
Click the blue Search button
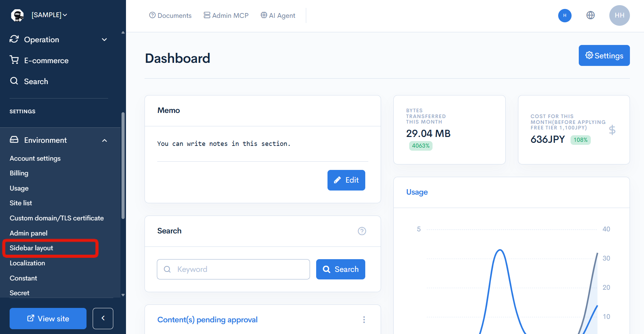tap(341, 269)
